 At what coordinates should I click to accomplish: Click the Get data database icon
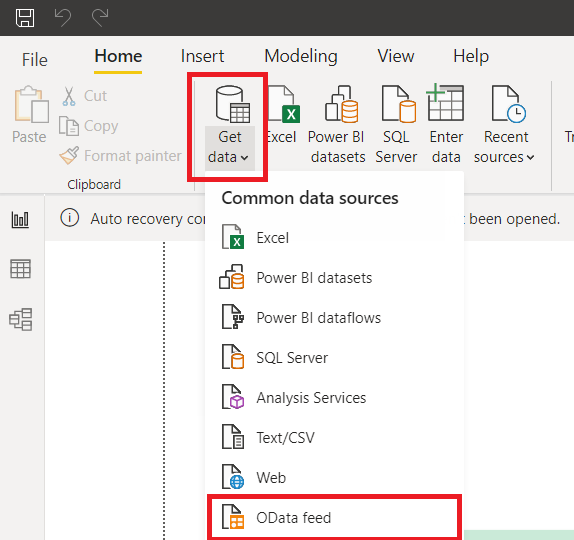coord(232,104)
